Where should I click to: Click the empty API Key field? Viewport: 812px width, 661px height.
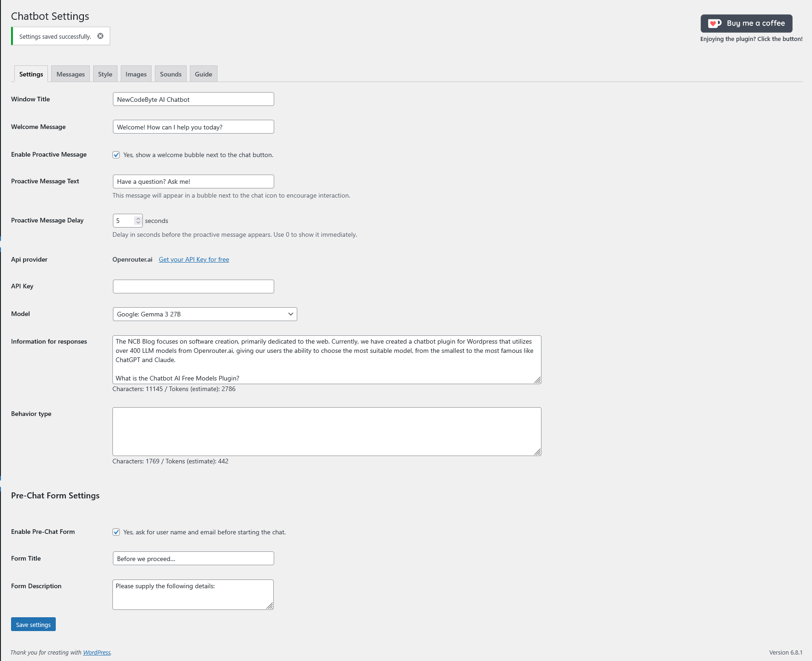(x=194, y=287)
